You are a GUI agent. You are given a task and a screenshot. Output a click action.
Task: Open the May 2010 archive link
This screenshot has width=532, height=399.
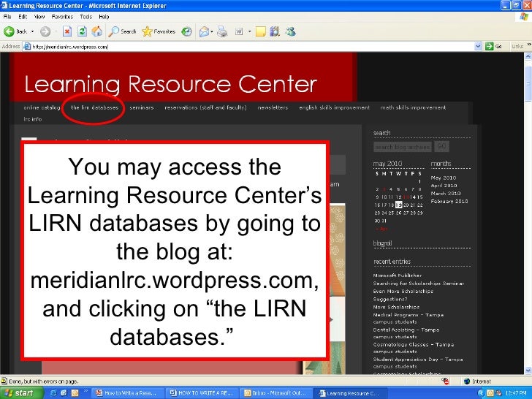coord(444,178)
